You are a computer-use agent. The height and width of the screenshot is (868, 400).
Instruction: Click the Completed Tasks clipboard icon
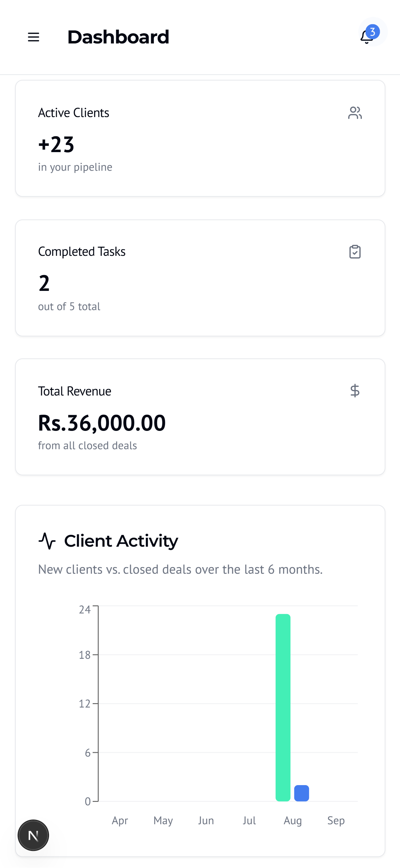(x=355, y=252)
